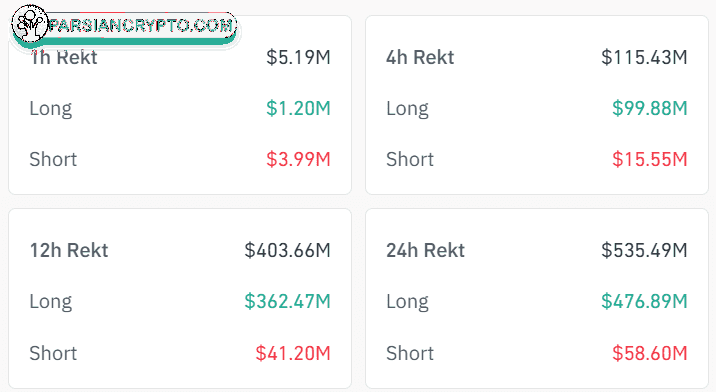Screen dimensions: 716x392
Task: Click the ParsianCrypto tree logo icon
Action: pos(30,23)
